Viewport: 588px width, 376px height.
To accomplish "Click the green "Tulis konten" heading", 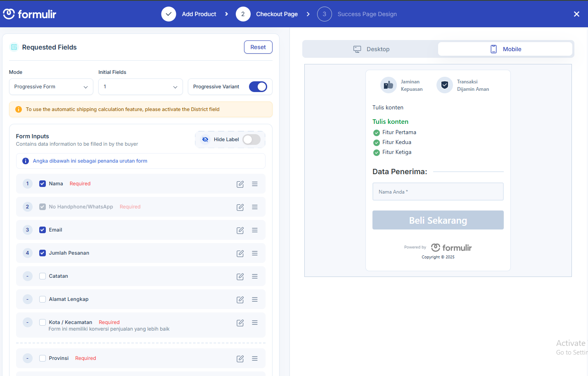I will pos(390,122).
